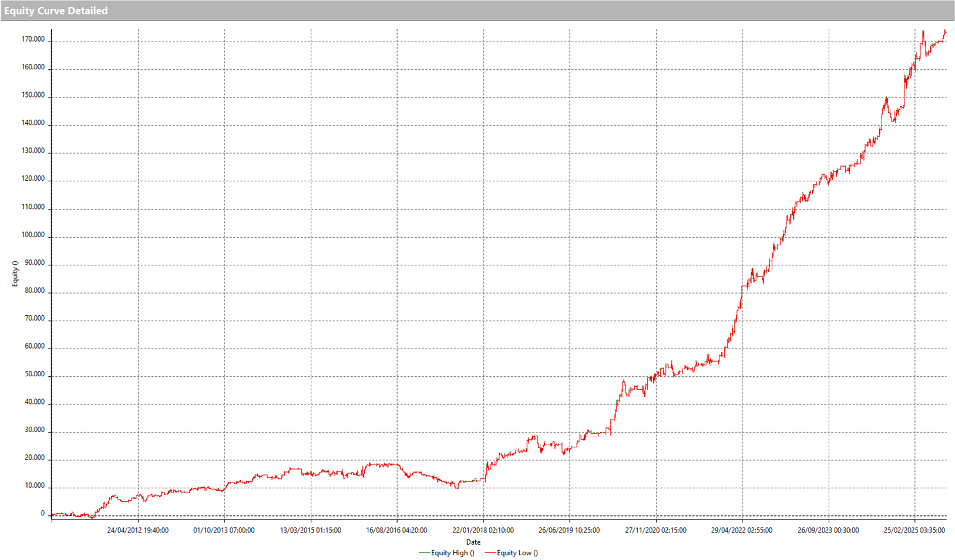
Task: Choose the 22/01/2018 02:10:00 date label
Action: (x=483, y=531)
